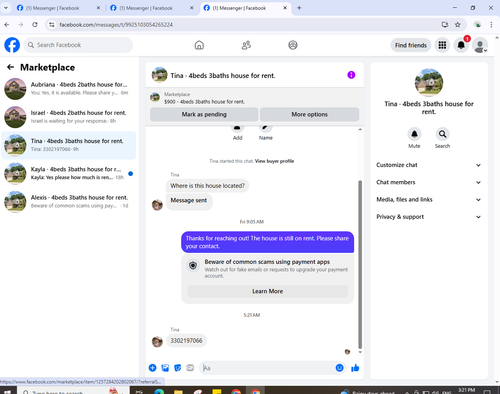Open the emoji picker in message box
Screen dimensions: 500x394
pyautogui.click(x=339, y=368)
